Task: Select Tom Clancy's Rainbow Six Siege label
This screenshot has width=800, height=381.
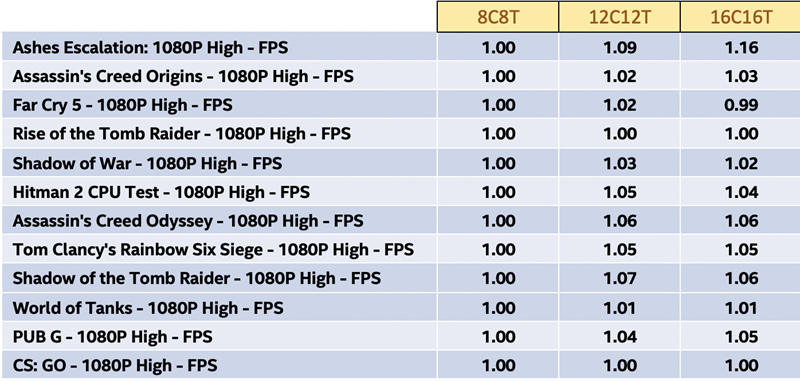Action: pyautogui.click(x=213, y=249)
